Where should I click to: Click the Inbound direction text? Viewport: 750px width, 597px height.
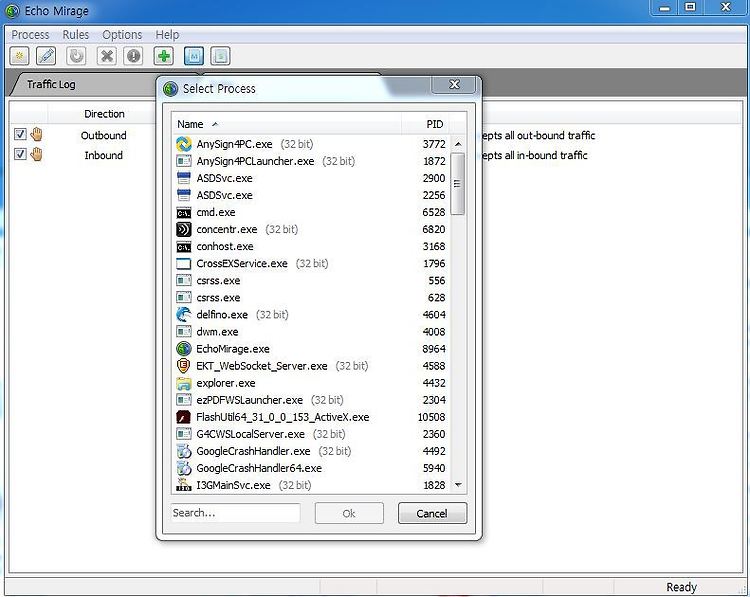[104, 155]
